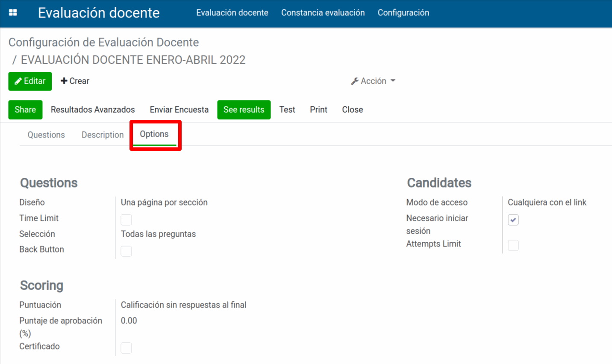Open the Evaluación docente top menu
612x364 pixels.
tap(232, 13)
